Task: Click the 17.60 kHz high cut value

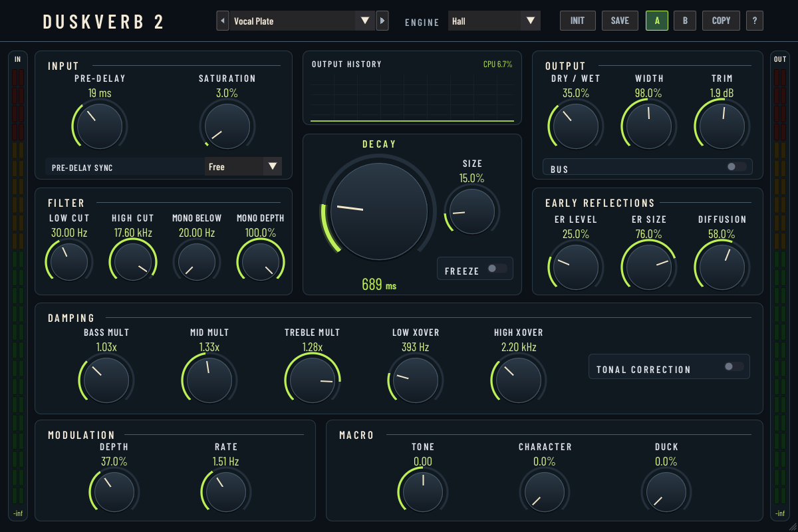Action: pyautogui.click(x=133, y=233)
